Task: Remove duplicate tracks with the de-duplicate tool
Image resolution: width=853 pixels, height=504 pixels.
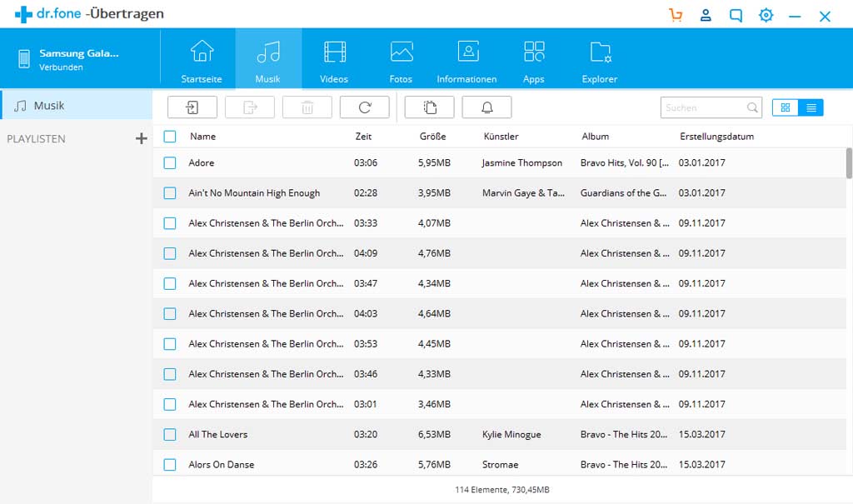Action: point(428,107)
